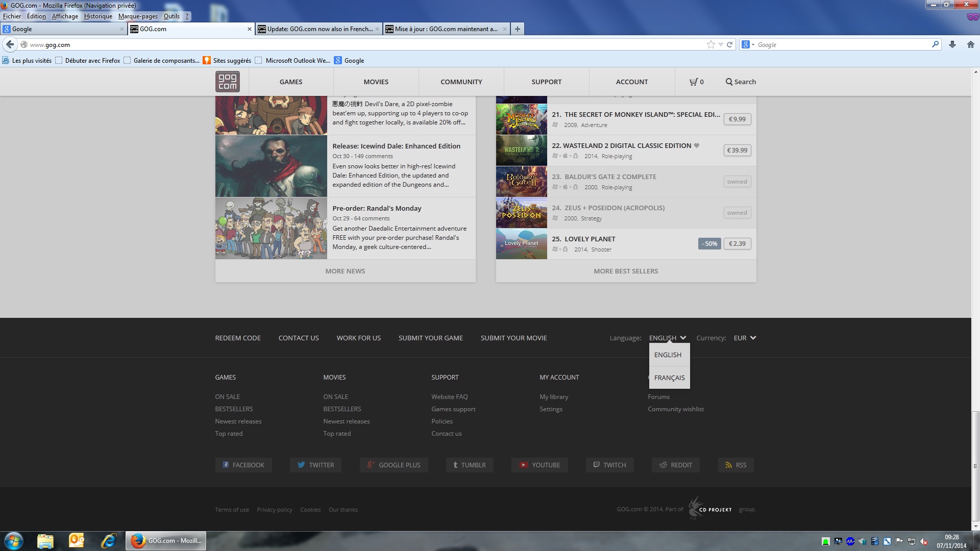Open the Historique Firefox menu

pyautogui.click(x=98, y=16)
